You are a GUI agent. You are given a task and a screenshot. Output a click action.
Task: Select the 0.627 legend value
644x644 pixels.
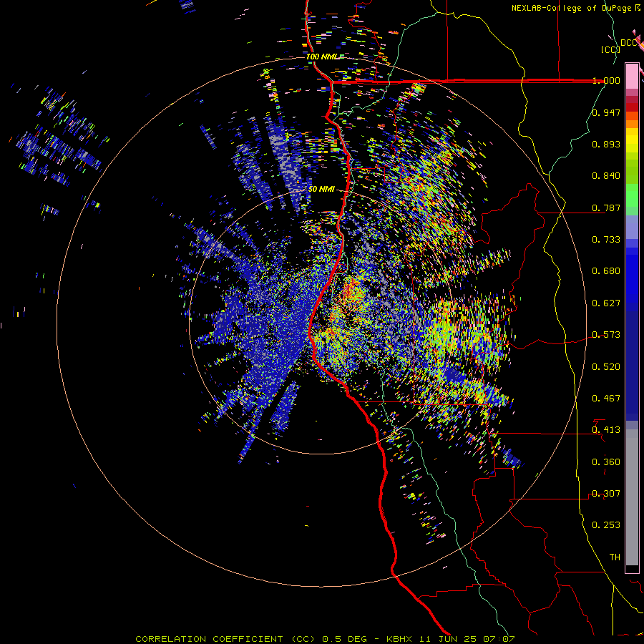click(x=606, y=303)
